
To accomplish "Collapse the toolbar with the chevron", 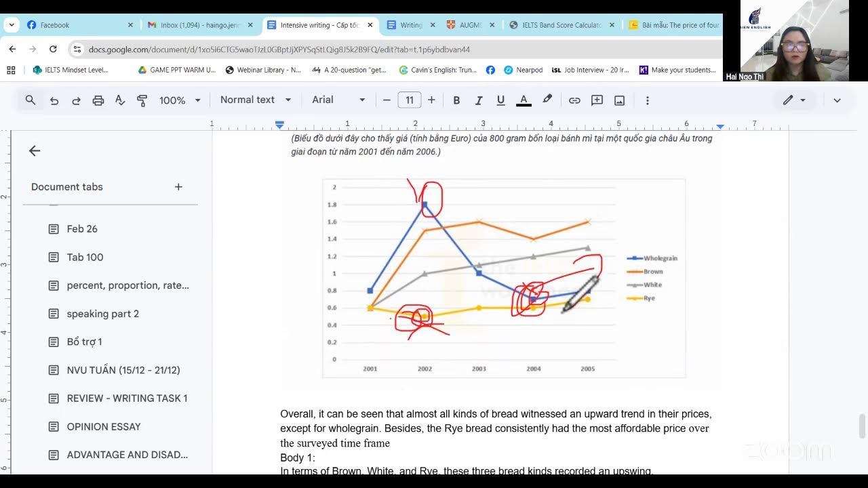I will [837, 100].
